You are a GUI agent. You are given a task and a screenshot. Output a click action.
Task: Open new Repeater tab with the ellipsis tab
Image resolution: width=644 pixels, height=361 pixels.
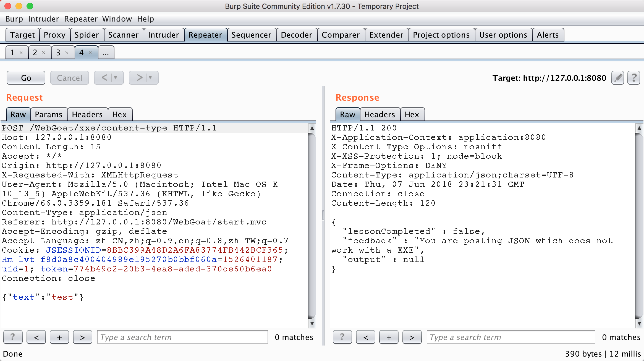point(106,52)
